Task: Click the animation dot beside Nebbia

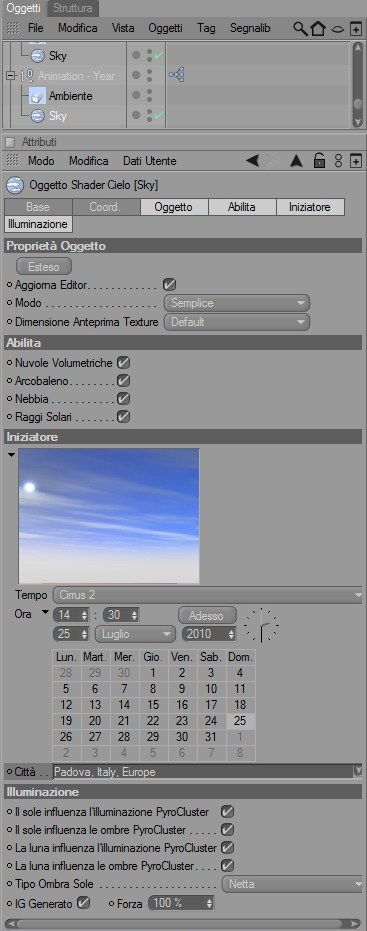Action: point(10,398)
